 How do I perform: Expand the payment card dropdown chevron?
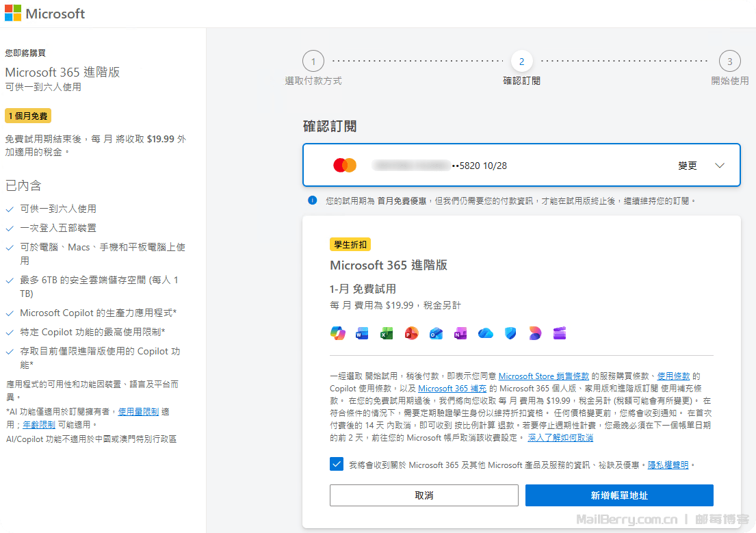click(x=719, y=166)
